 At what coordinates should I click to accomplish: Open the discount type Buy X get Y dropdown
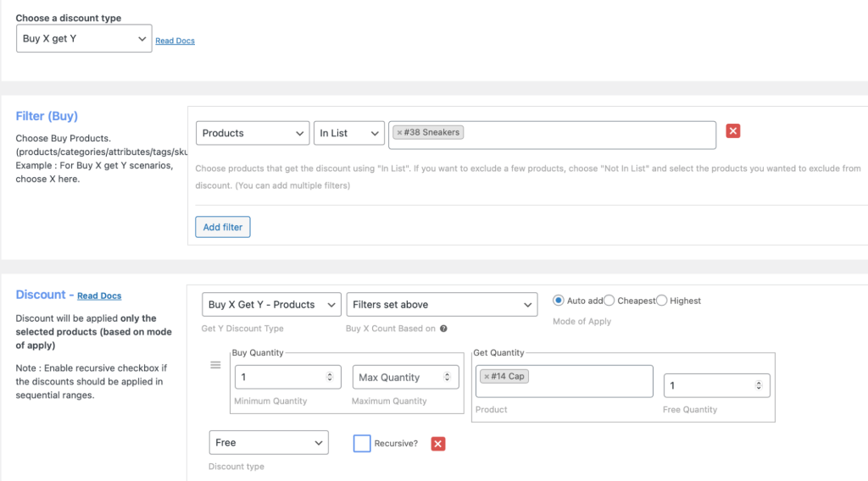point(84,39)
